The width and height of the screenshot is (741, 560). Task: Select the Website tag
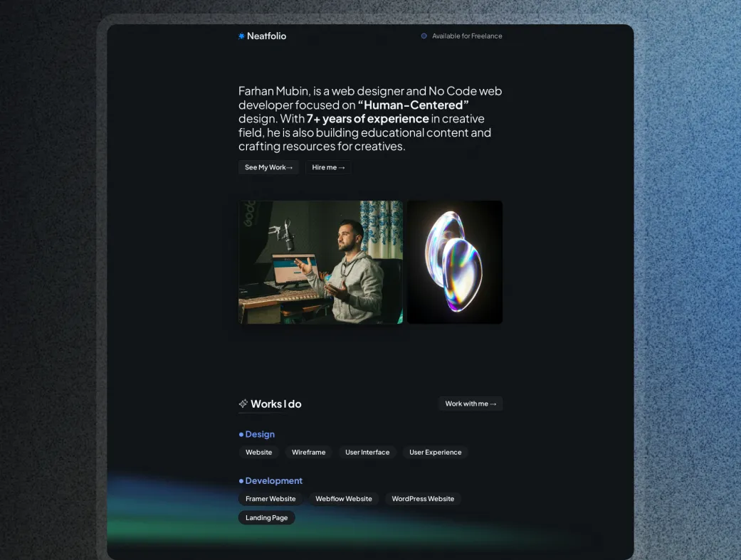(x=258, y=453)
